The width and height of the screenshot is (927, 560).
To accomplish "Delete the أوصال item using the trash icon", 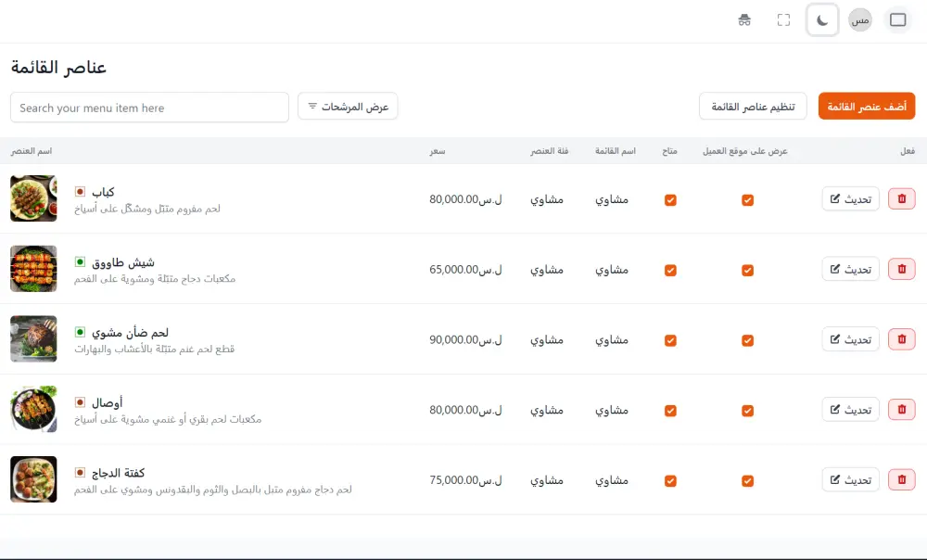I will [x=900, y=409].
